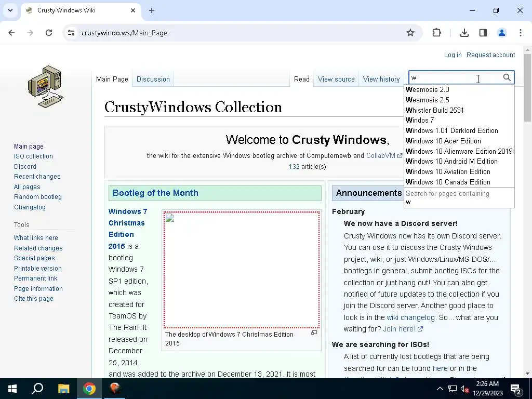Open What links here tool link
This screenshot has width=532, height=399.
tap(36, 238)
